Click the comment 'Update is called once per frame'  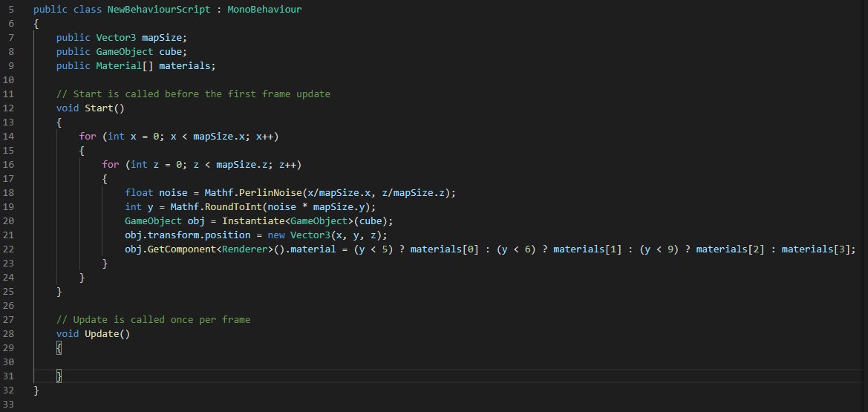154,319
